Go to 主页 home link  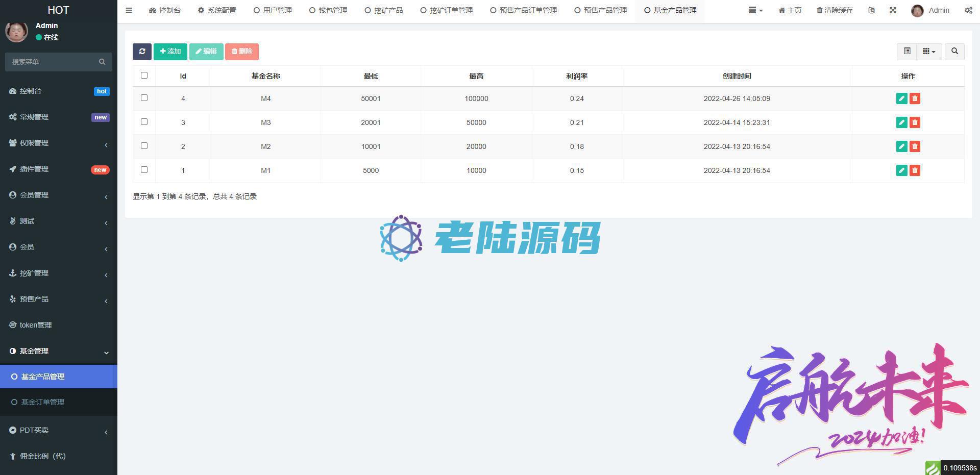790,10
